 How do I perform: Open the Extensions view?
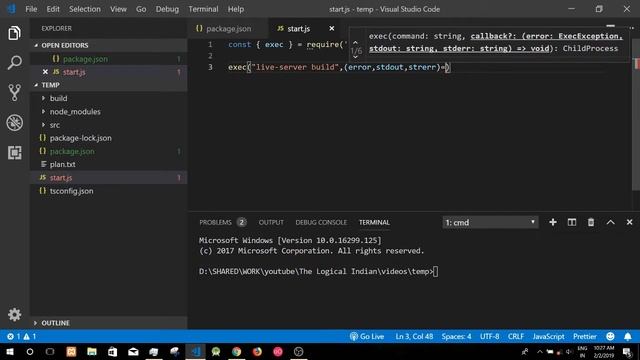coord(14,153)
